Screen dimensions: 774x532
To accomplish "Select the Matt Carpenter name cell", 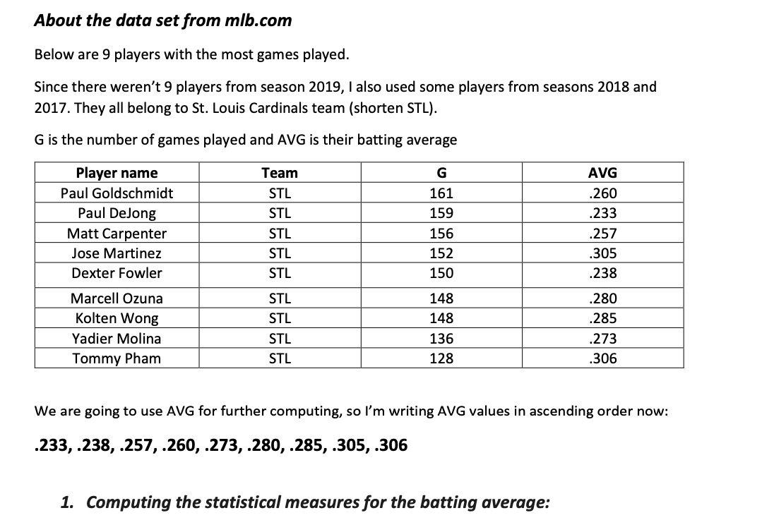I will (117, 233).
